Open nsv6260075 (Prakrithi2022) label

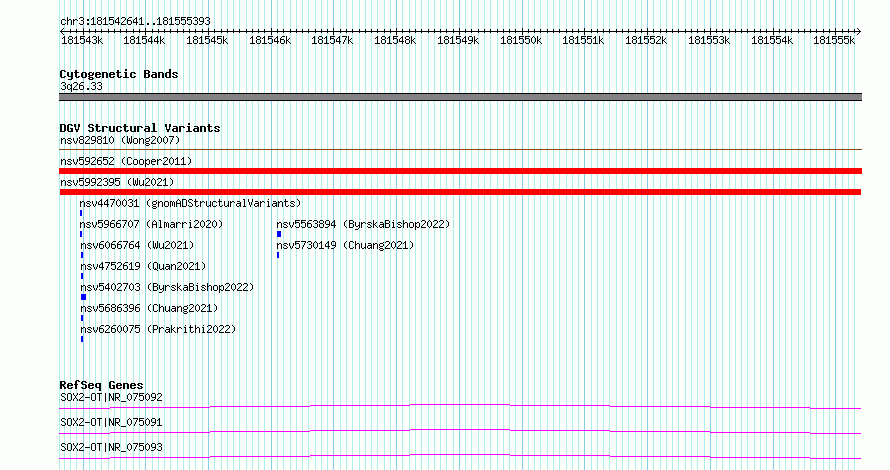pyautogui.click(x=158, y=329)
